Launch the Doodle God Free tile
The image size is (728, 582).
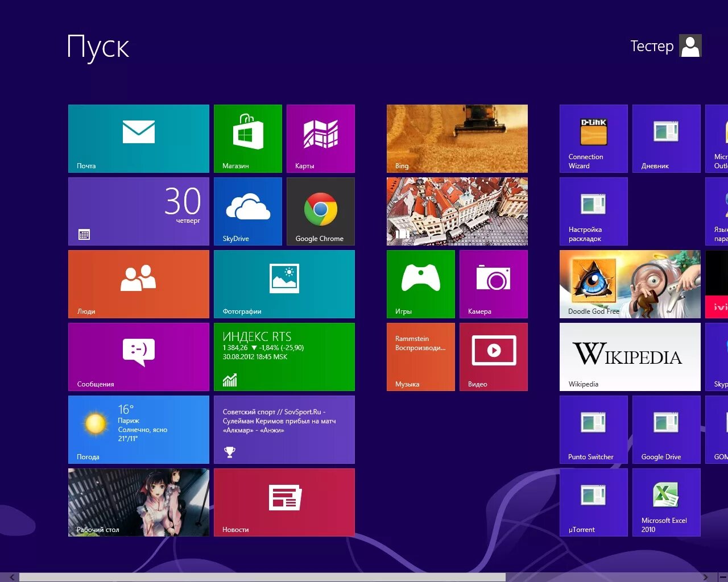[630, 284]
